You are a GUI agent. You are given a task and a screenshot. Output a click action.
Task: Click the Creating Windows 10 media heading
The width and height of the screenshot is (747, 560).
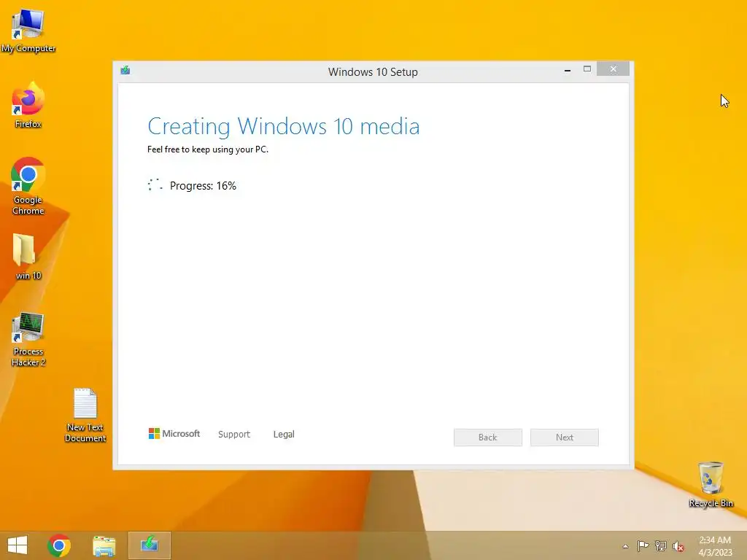click(284, 127)
